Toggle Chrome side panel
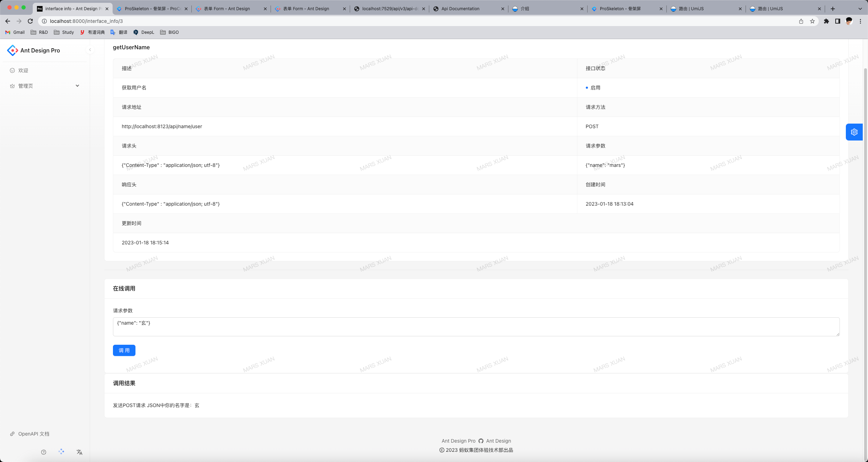This screenshot has height=462, width=868. [838, 21]
